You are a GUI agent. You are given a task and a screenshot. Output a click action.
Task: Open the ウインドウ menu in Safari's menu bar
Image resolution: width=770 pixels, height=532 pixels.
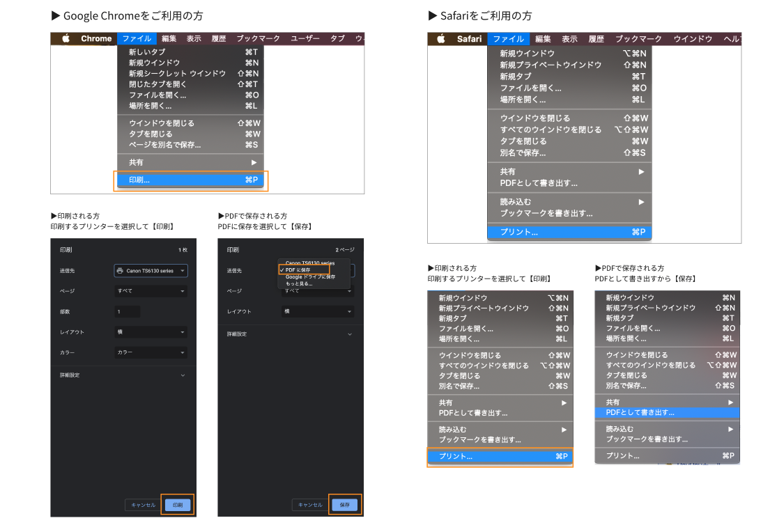693,39
